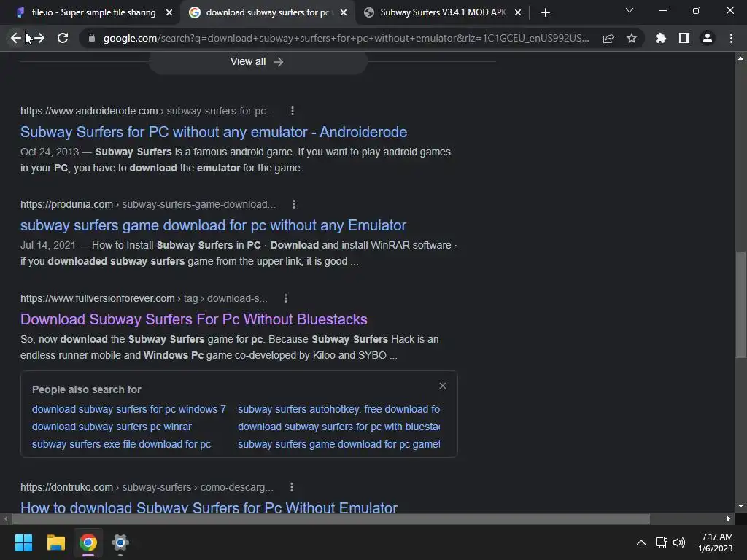Close the Subway Surfers MOD APK tab

pyautogui.click(x=518, y=12)
